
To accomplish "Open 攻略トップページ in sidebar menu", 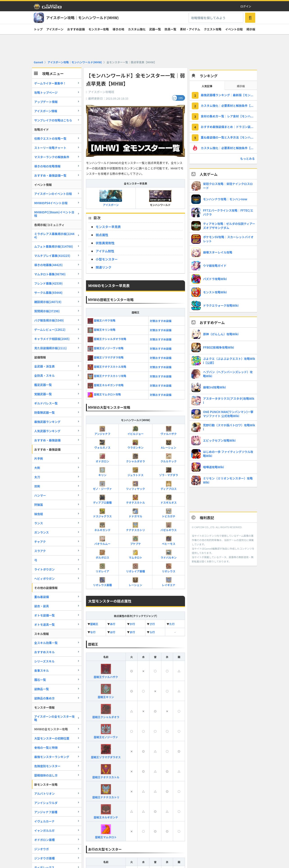I will click(x=56, y=92).
